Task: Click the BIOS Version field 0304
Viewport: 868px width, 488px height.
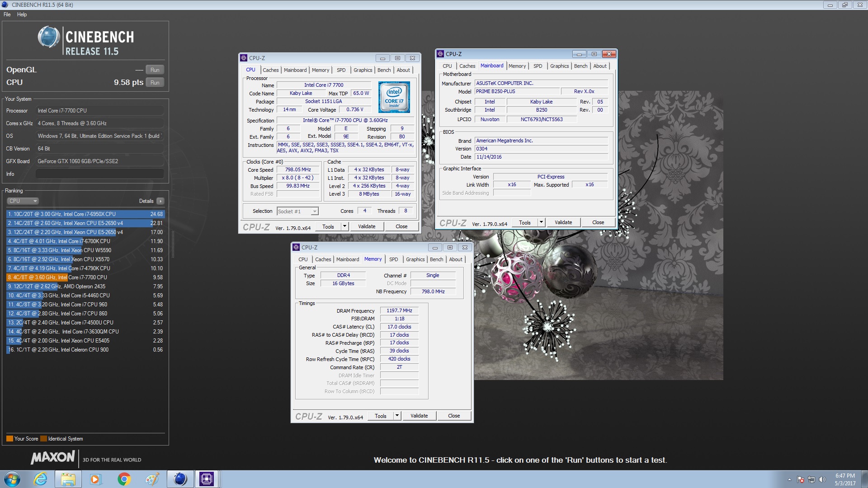Action: (541, 149)
